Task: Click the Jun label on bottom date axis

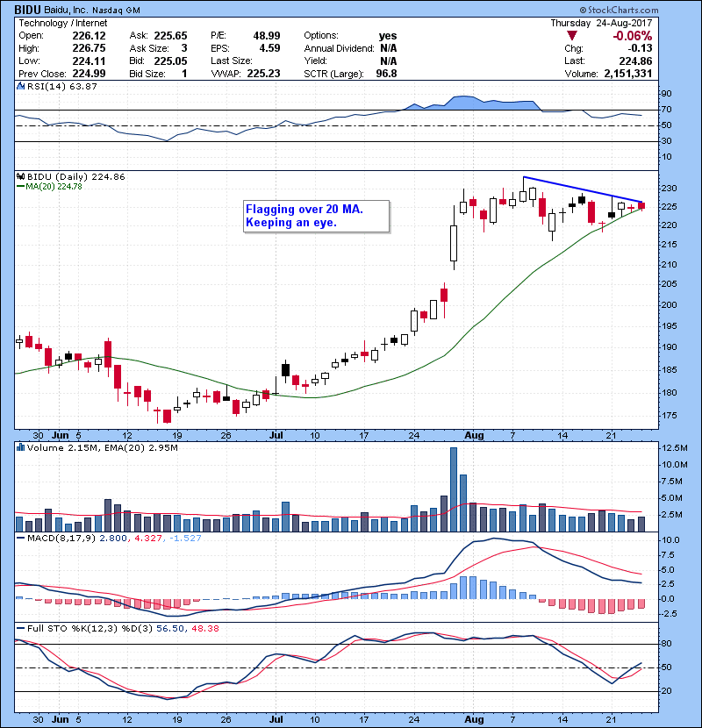Action: click(x=61, y=719)
